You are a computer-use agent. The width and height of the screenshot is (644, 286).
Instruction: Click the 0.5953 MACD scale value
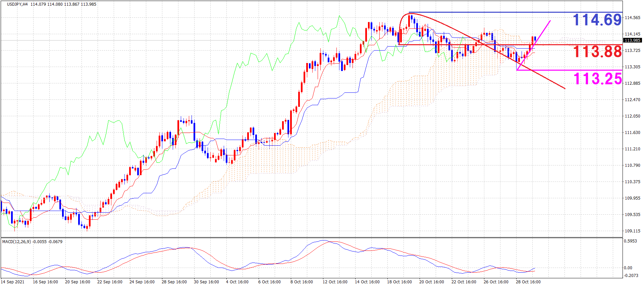630,241
